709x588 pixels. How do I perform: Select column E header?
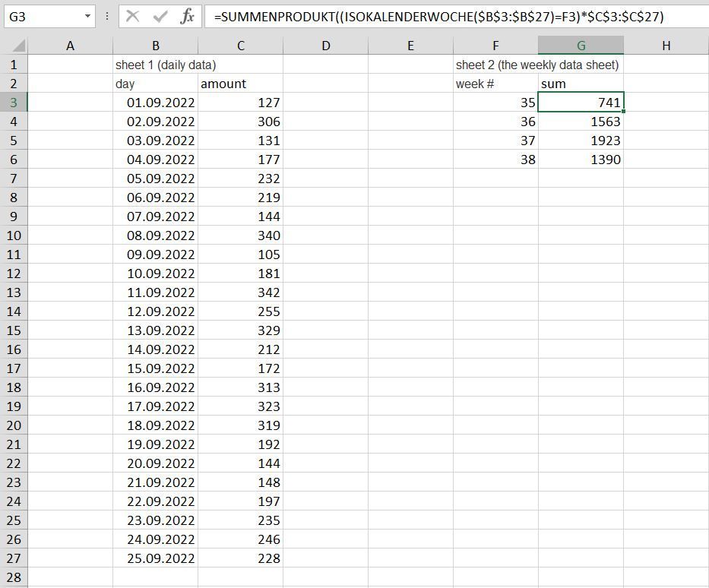[x=410, y=46]
